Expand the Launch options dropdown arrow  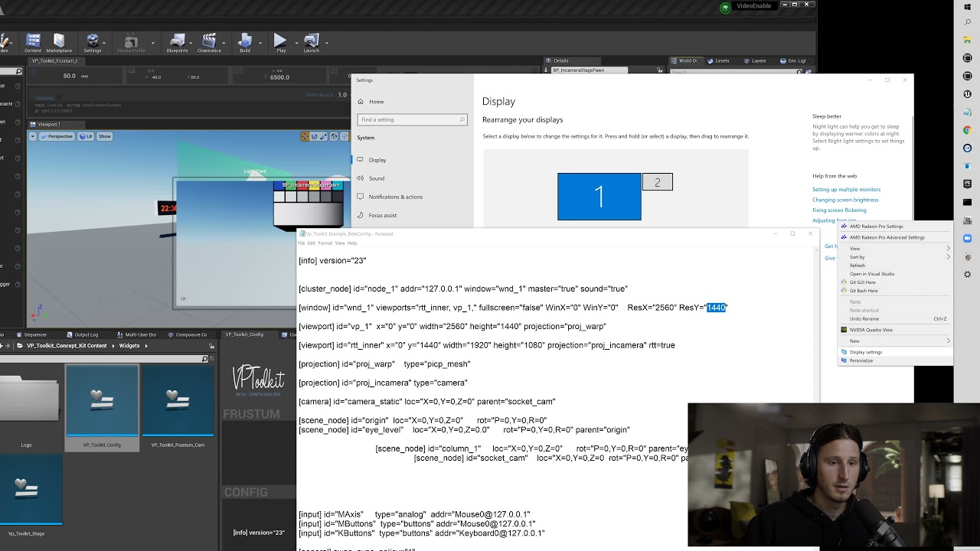pos(326,43)
